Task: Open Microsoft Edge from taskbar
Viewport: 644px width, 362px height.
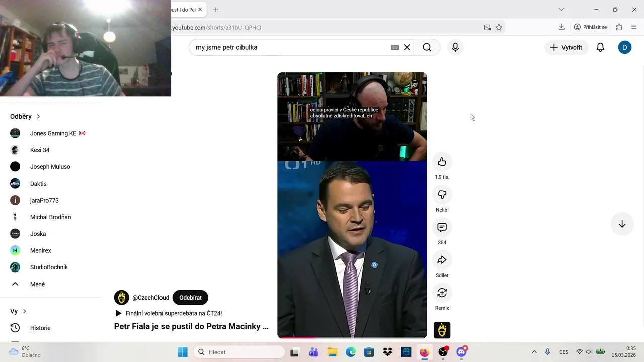Action: point(351,352)
